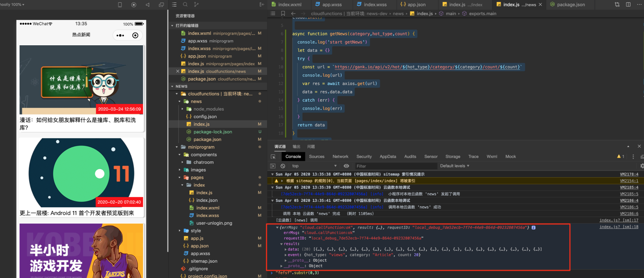Click the phone device icon in simulator toolbar
Screen dimensions: 644x278
(120, 5)
